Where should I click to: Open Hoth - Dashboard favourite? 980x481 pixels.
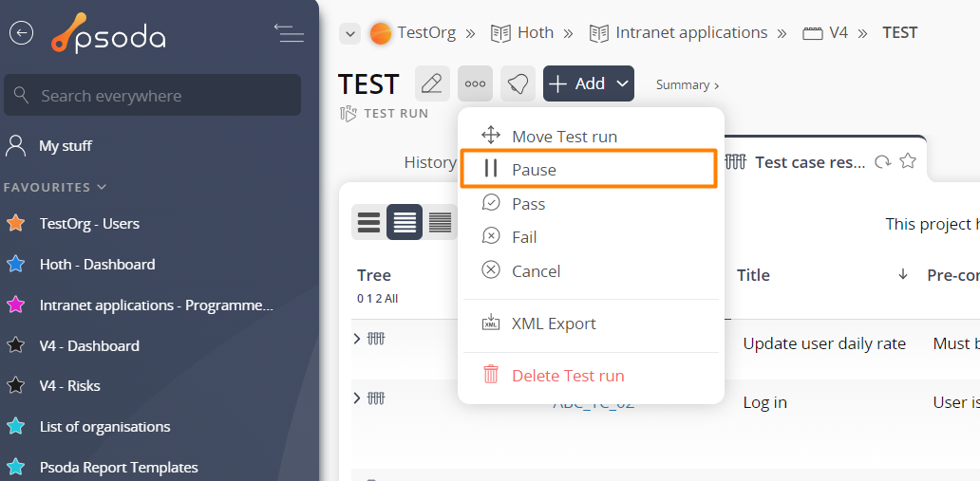(x=98, y=265)
